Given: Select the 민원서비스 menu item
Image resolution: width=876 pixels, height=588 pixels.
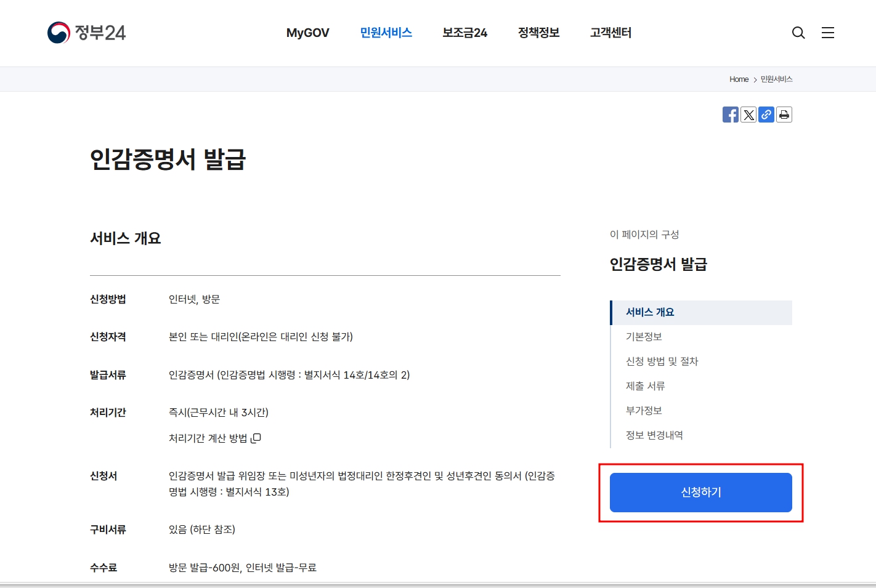Looking at the screenshot, I should pos(386,33).
